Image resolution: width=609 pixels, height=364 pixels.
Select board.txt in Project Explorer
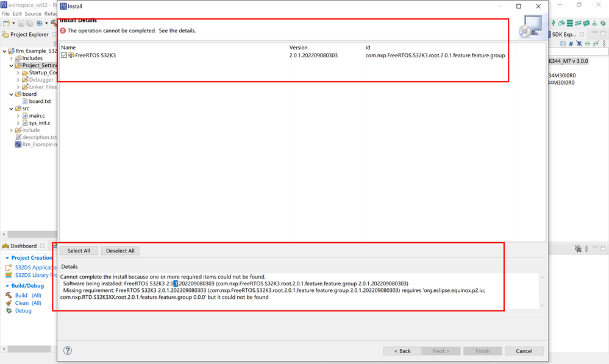pyautogui.click(x=40, y=101)
